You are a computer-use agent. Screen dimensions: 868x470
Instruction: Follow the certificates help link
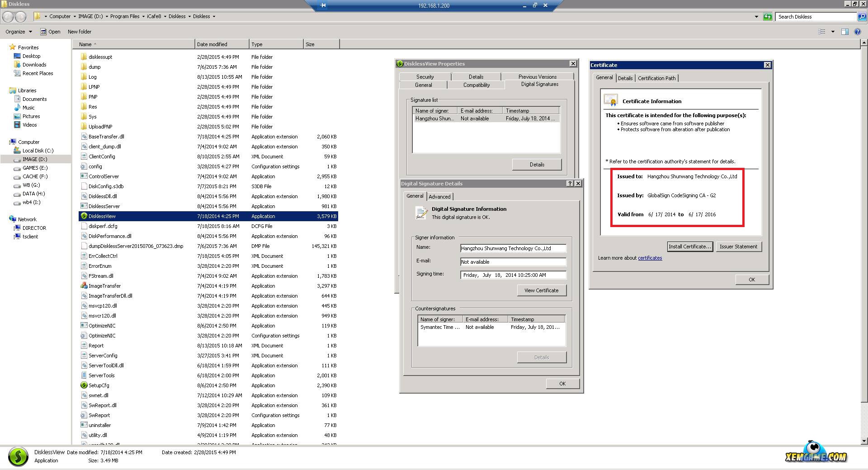[650, 258]
